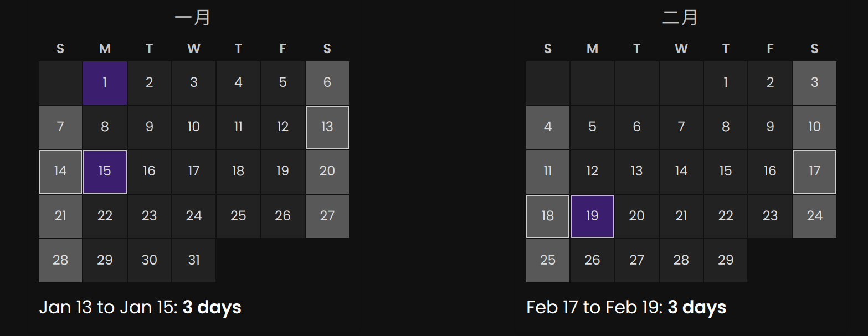Viewport: 868px width, 336px height.
Task: Pick January 6 Saturday weekend cell
Action: click(x=327, y=83)
